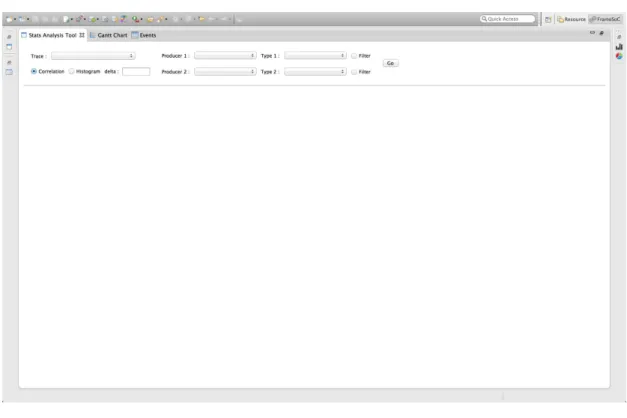Maximize the Stats Analysis Tool view
This screenshot has width=627, height=418.
click(601, 33)
